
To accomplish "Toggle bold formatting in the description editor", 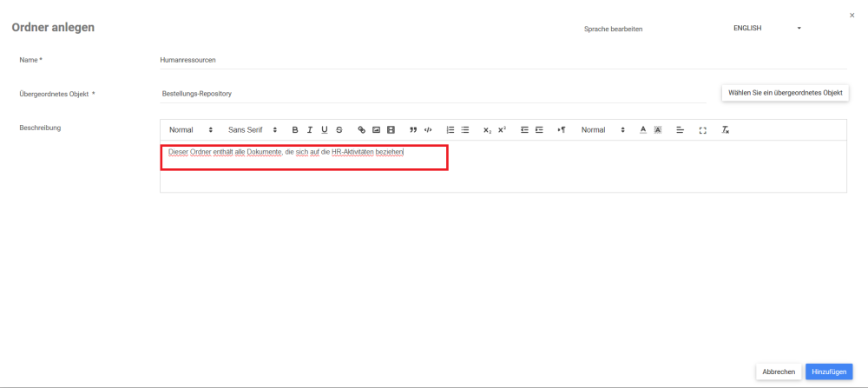I will click(295, 130).
